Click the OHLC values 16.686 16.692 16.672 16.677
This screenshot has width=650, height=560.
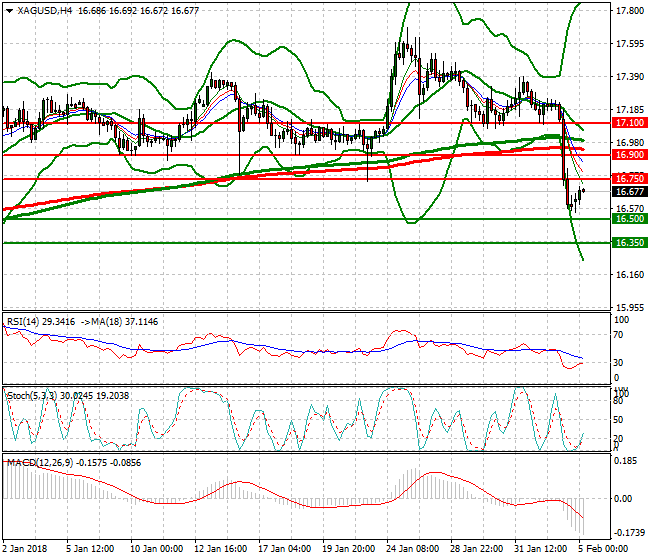point(138,11)
